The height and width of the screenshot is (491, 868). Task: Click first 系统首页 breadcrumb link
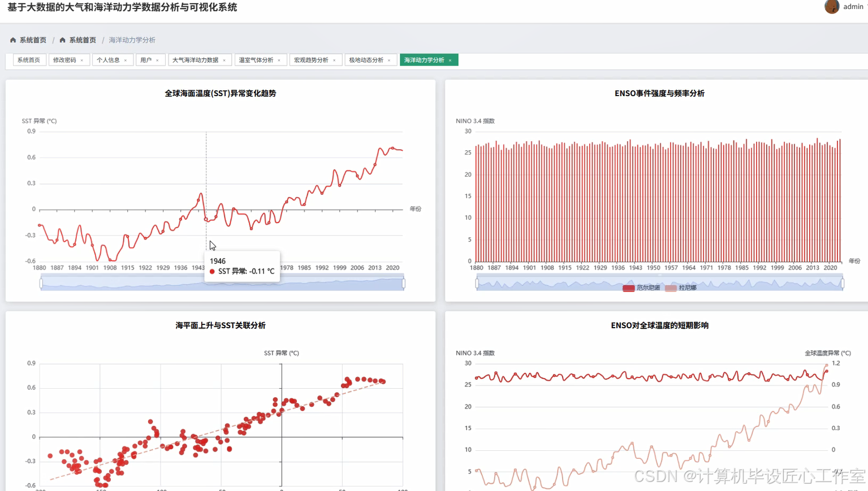coord(33,40)
